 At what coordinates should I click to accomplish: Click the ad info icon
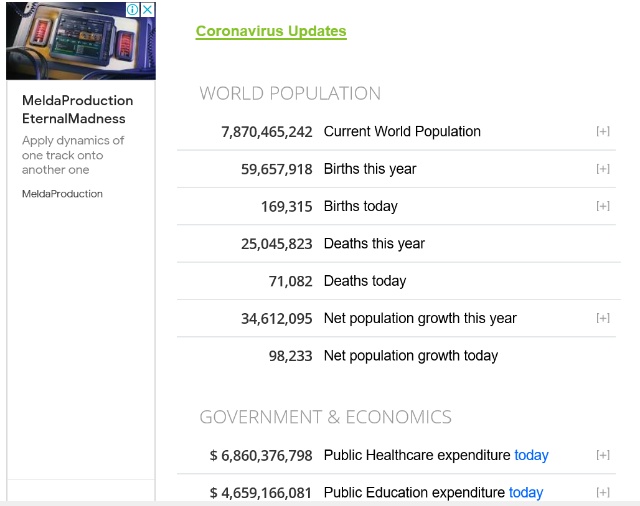click(133, 9)
